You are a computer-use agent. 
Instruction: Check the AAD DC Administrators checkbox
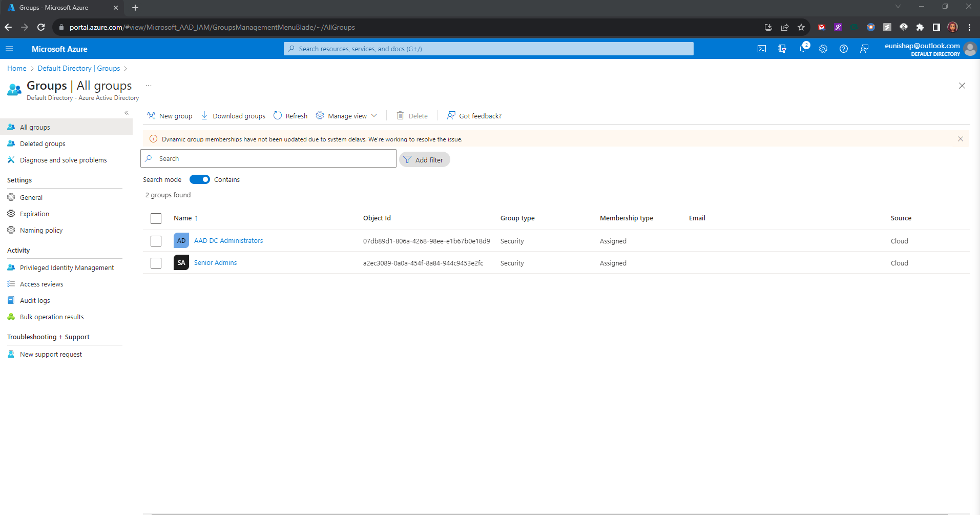point(156,241)
